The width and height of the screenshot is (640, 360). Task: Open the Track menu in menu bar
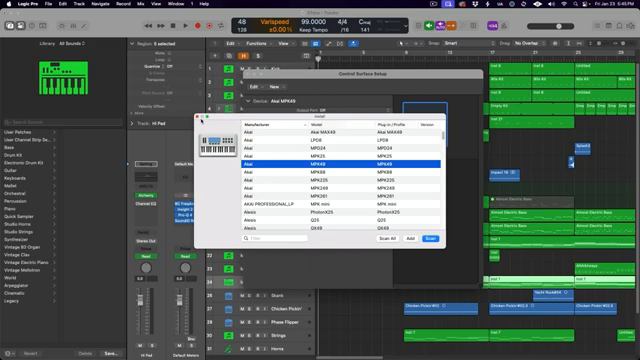pyautogui.click(x=79, y=4)
